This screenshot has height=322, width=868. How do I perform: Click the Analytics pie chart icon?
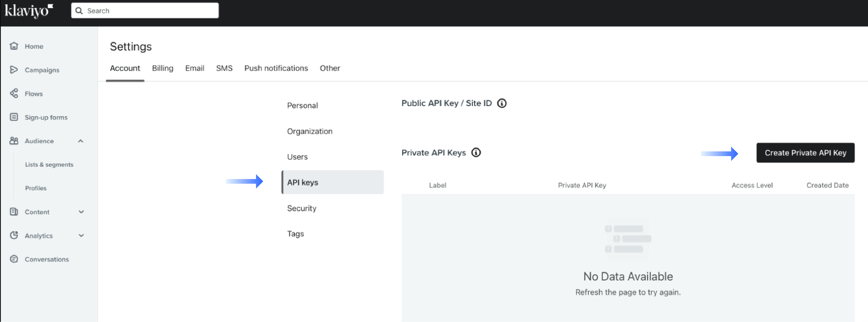[14, 235]
